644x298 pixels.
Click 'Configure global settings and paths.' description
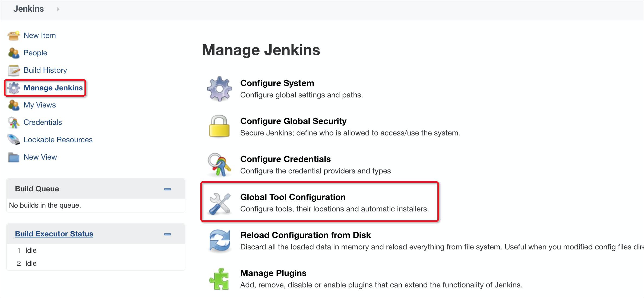302,95
